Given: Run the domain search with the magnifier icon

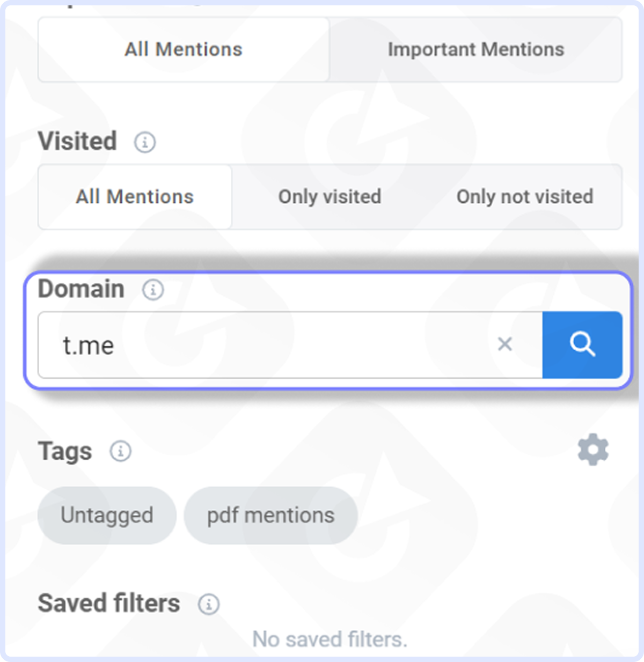Looking at the screenshot, I should 582,345.
